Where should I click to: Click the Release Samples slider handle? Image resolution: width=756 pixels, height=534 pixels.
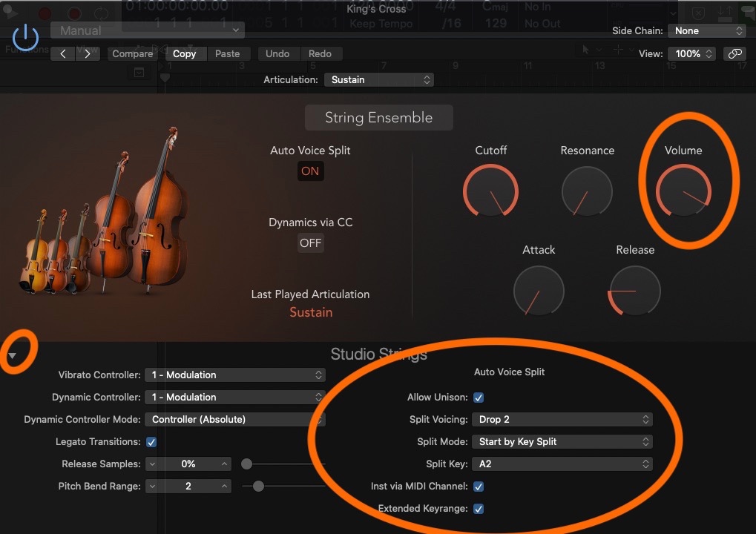246,464
